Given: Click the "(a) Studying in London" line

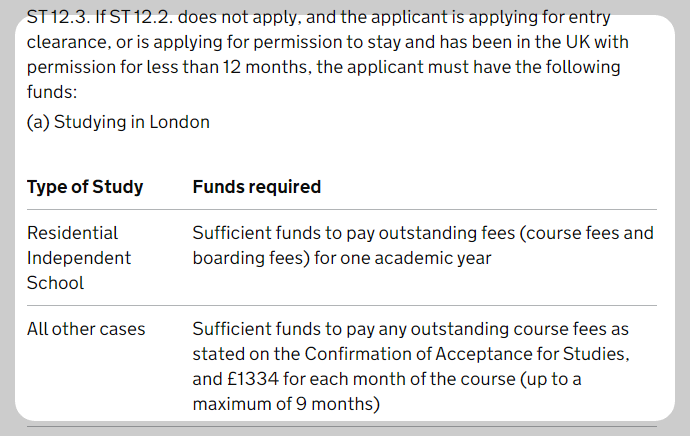Looking at the screenshot, I should click(x=118, y=122).
